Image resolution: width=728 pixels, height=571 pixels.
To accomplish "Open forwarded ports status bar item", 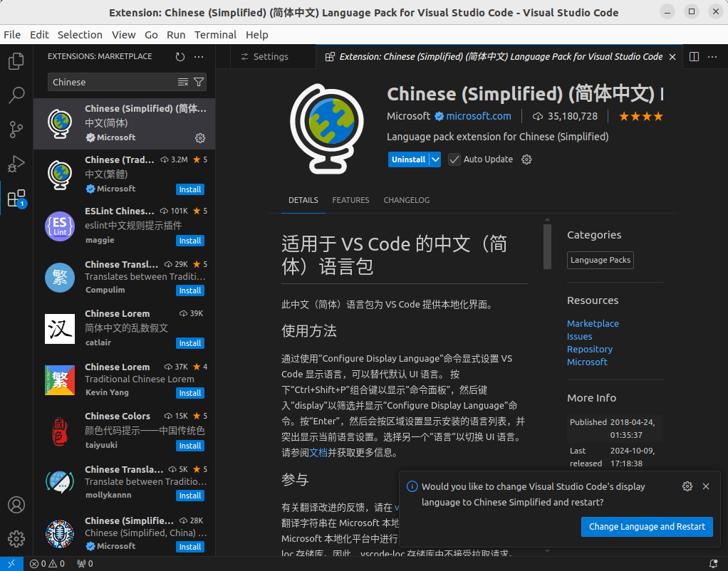I will click(85, 564).
